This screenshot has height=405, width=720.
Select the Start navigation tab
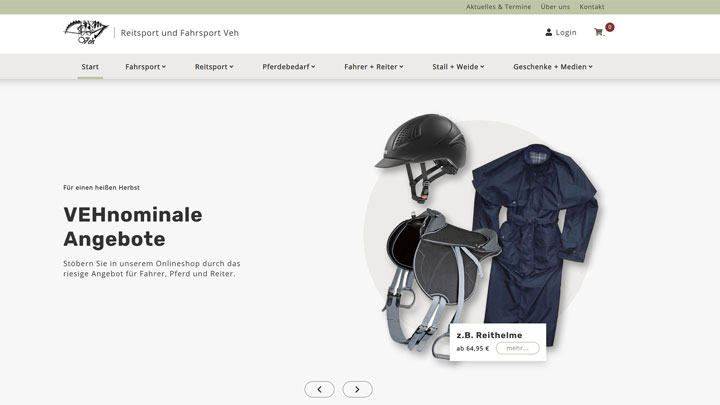click(x=90, y=67)
